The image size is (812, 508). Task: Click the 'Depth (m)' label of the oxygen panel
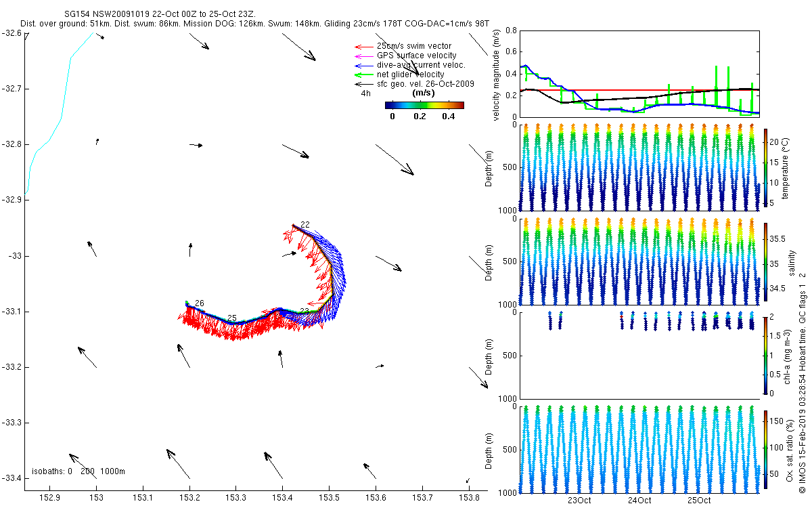[490, 450]
